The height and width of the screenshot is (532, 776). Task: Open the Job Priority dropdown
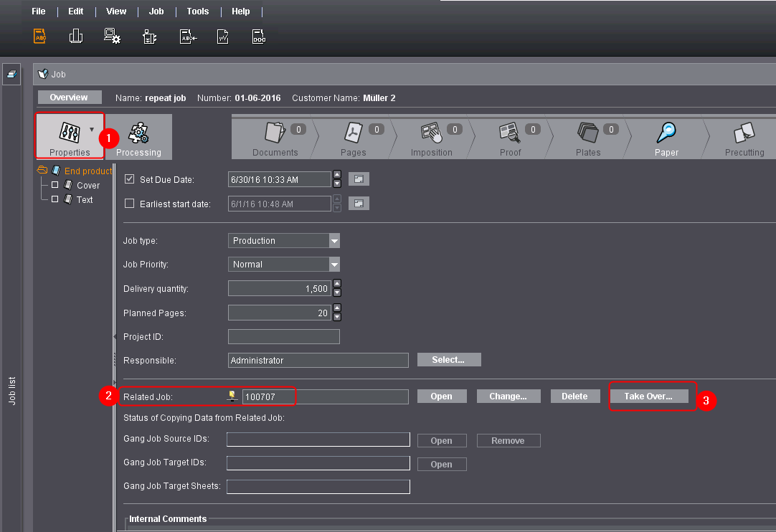(x=334, y=265)
